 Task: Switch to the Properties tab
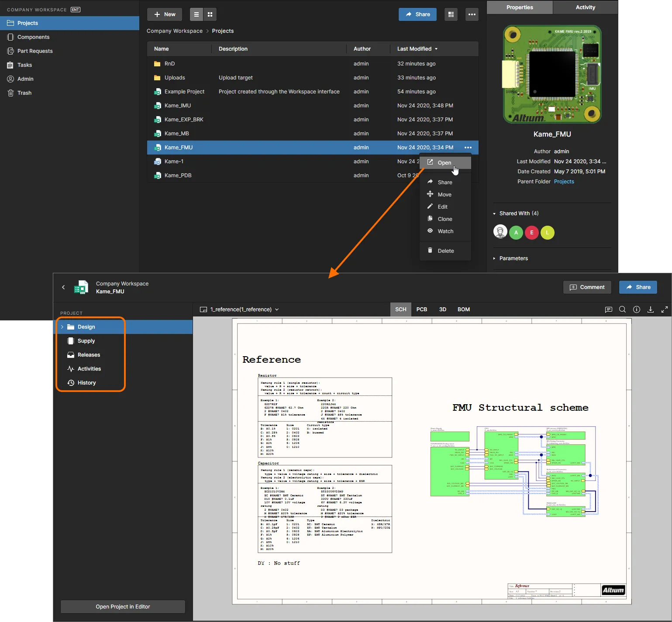click(x=520, y=7)
